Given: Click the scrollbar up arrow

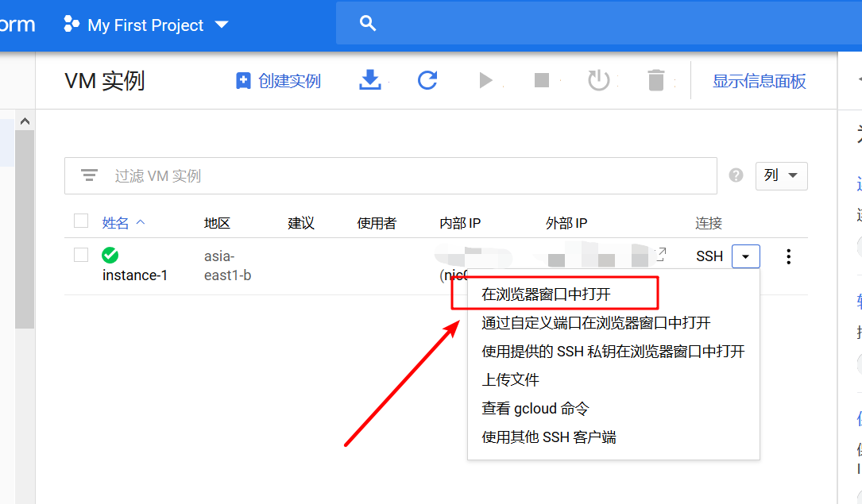Looking at the screenshot, I should point(25,120).
